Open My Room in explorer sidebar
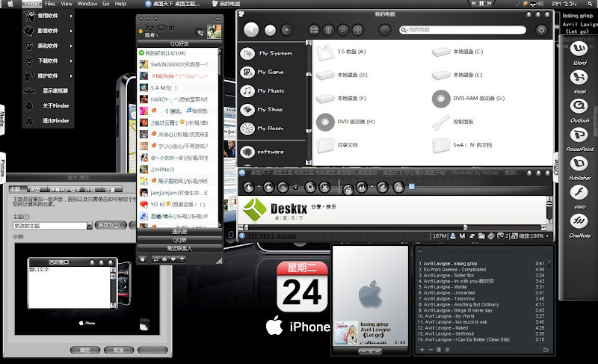The height and width of the screenshot is (364, 598). click(262, 129)
